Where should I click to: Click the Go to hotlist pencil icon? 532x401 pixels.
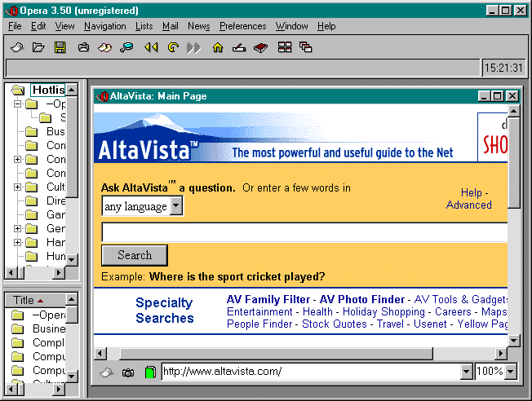(x=239, y=48)
